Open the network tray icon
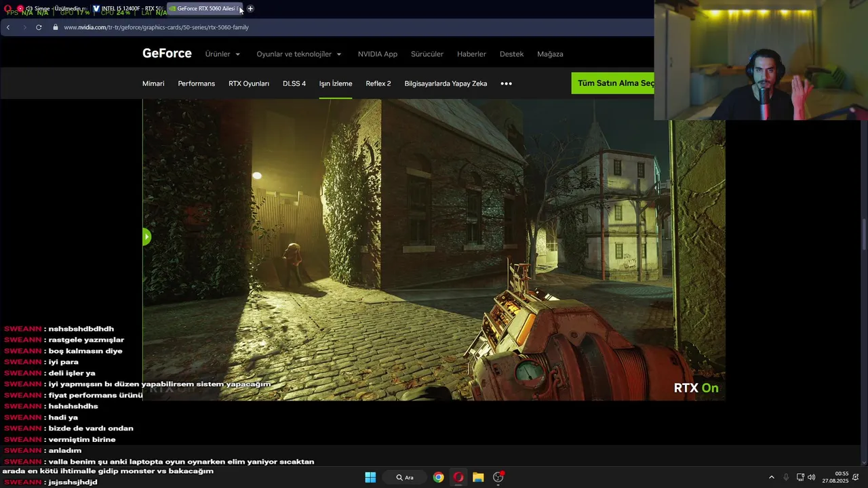868x488 pixels. (800, 477)
